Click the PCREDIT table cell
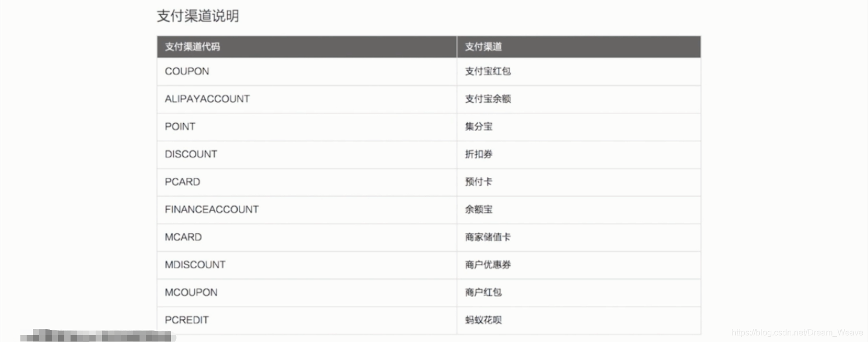Viewport: 868px width, 342px height. pos(187,320)
